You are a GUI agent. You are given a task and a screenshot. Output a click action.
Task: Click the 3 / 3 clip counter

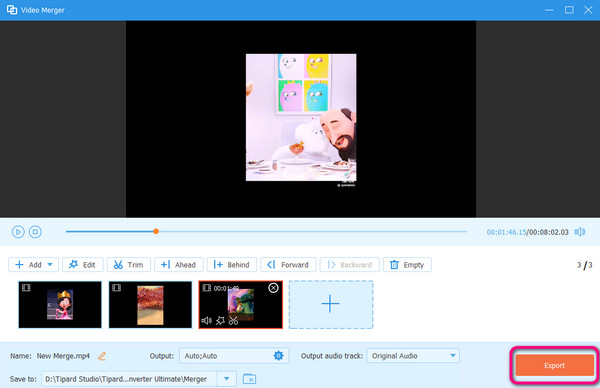[x=584, y=265]
